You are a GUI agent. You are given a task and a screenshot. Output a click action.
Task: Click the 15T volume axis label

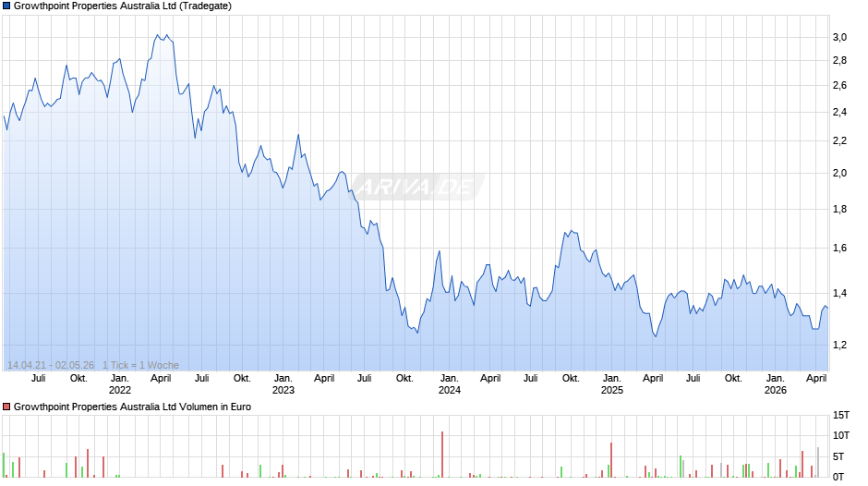(x=841, y=415)
